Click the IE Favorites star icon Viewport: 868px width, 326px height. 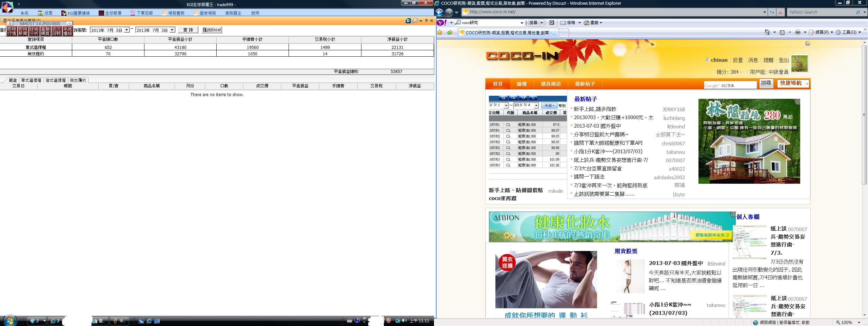click(440, 33)
